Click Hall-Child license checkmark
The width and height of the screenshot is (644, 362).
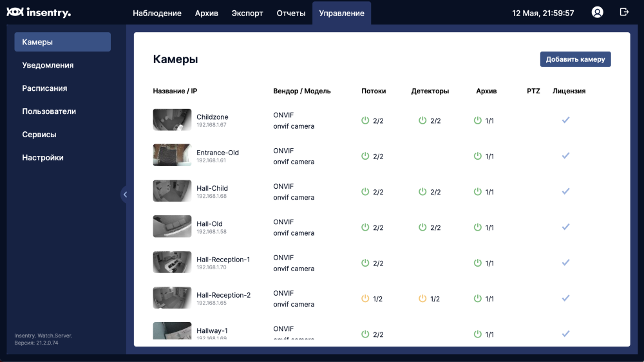[x=565, y=191]
